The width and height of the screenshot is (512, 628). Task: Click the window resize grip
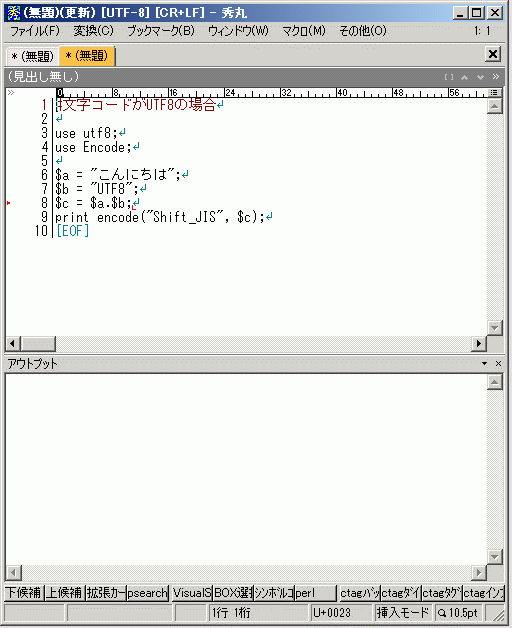coord(499,615)
